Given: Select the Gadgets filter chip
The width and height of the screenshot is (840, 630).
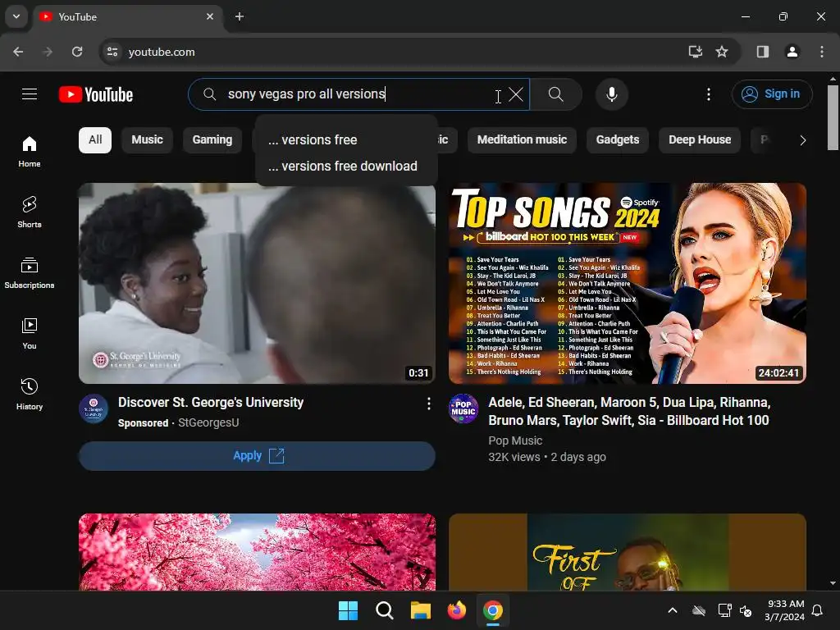Looking at the screenshot, I should click(x=618, y=139).
